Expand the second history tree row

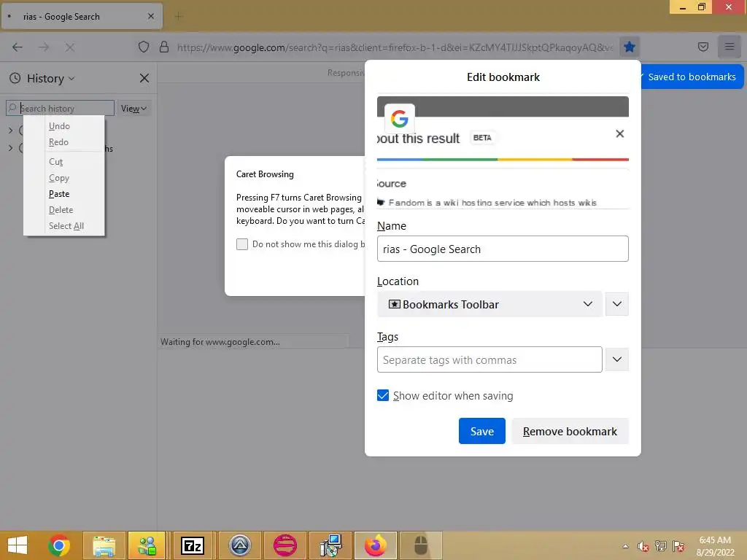11,148
